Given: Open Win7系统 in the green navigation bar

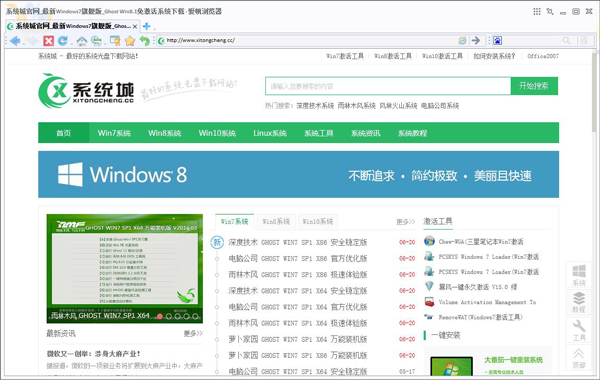Looking at the screenshot, I should coord(114,133).
